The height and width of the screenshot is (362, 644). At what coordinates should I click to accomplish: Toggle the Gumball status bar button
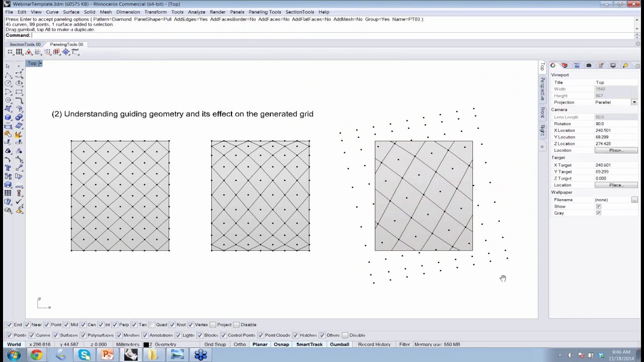tap(340, 344)
